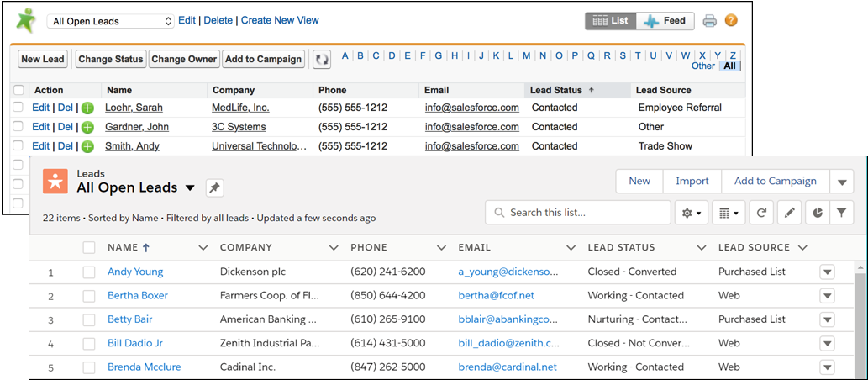The height and width of the screenshot is (380, 868).
Task: Expand list view controls gear dropdown
Action: 692,214
